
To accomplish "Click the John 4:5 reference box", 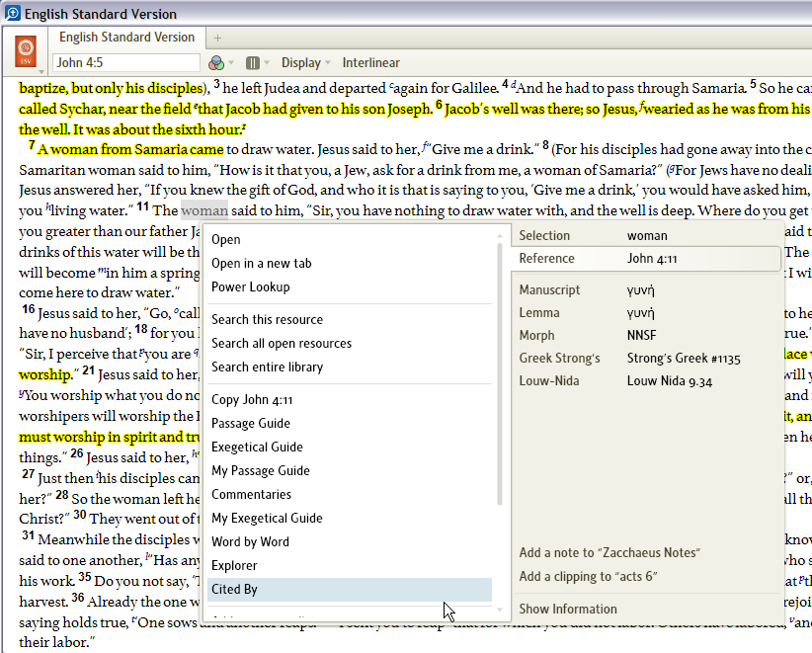I will click(126, 62).
